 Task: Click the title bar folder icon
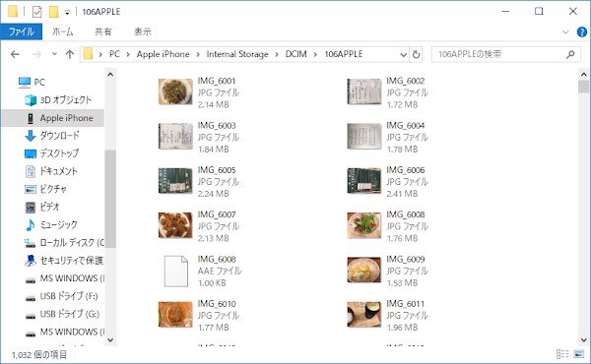click(x=13, y=11)
